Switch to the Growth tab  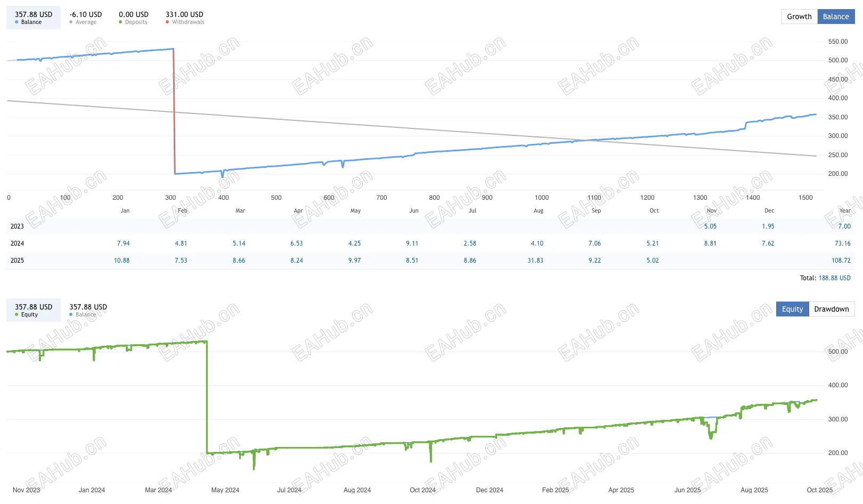(x=799, y=17)
